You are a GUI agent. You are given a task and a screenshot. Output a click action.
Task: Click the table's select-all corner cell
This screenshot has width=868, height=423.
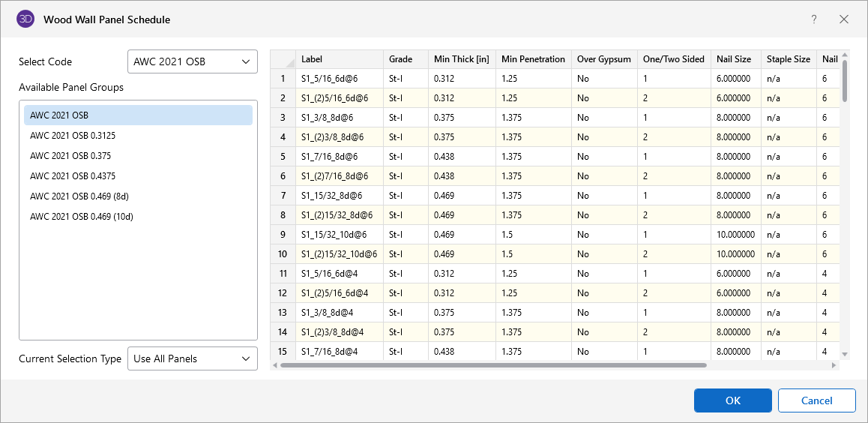(x=283, y=59)
